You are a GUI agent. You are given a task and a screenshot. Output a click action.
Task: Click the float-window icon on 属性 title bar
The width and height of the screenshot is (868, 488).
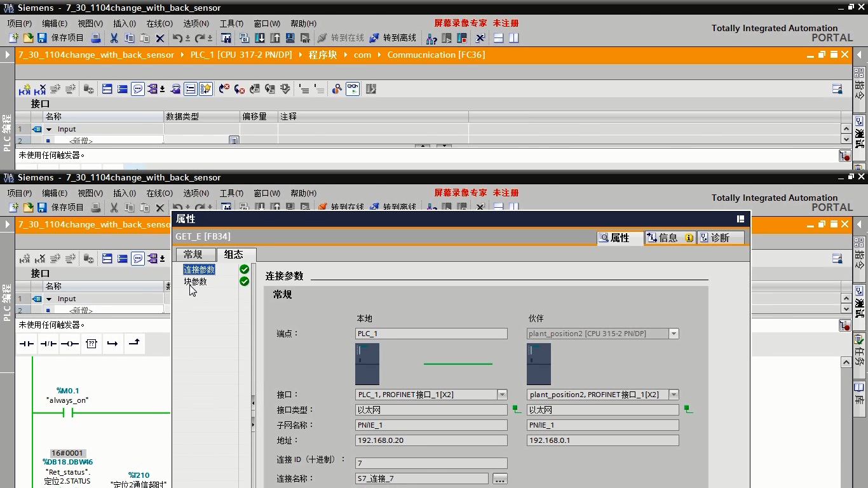click(740, 219)
